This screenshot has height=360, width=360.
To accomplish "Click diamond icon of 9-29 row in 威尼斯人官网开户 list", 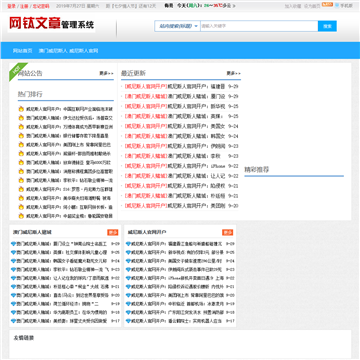I will (x=128, y=244).
